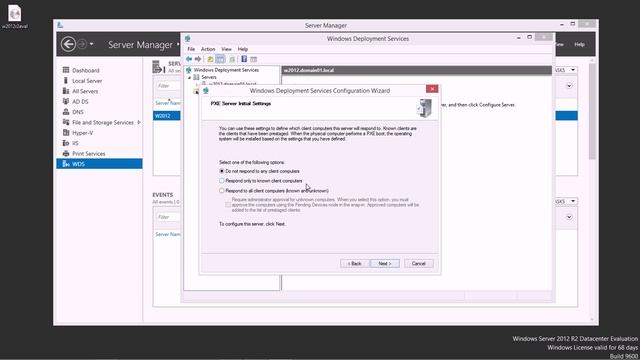
Task: Sort by Server Name column in Servers
Action: click(x=168, y=103)
